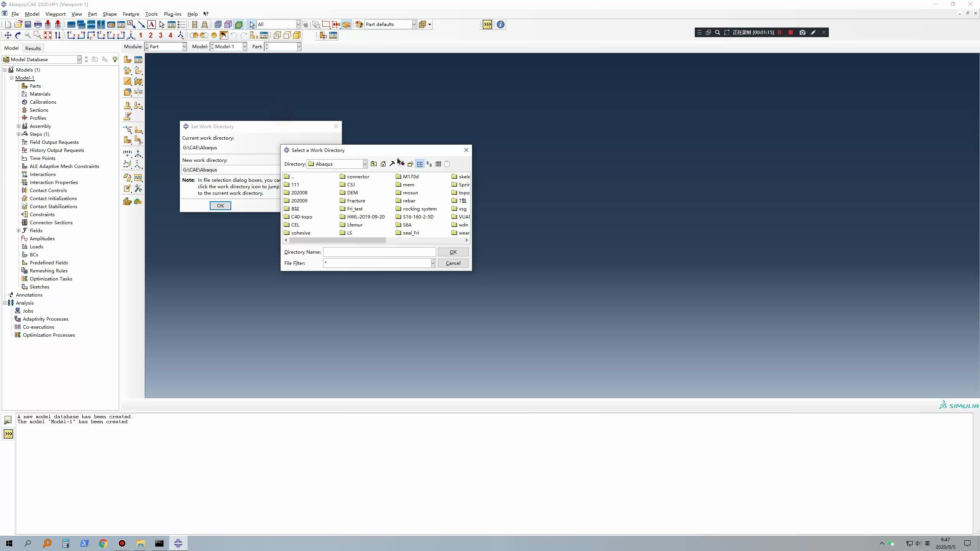Click the horizontal scrollbar in folder list
This screenshot has height=551, width=980.
coord(337,240)
